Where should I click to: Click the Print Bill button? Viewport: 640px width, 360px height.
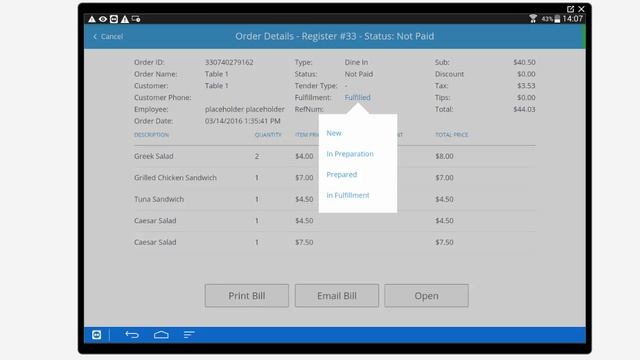(x=247, y=296)
